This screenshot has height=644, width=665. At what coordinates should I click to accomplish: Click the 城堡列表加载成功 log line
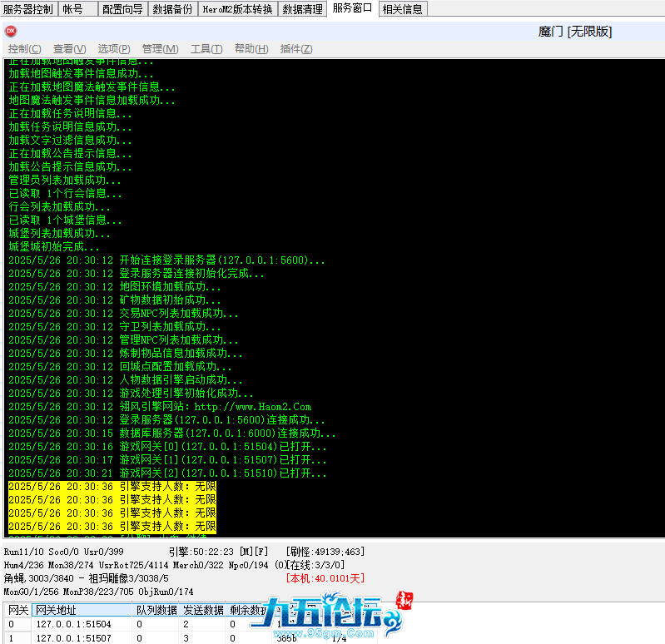tap(59, 233)
